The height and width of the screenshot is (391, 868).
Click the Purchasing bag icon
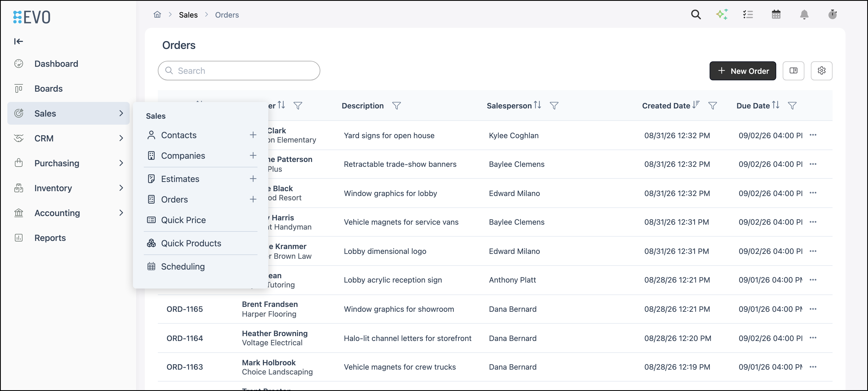click(18, 163)
